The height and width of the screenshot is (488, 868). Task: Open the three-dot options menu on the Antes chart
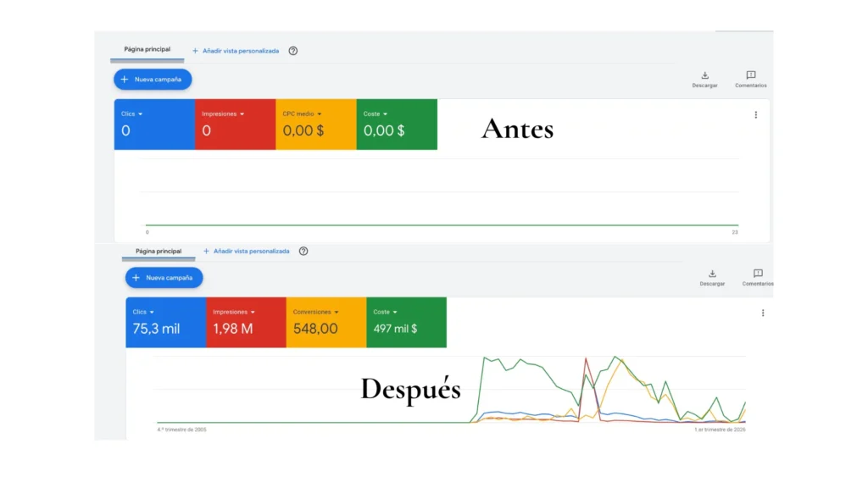pos(756,114)
